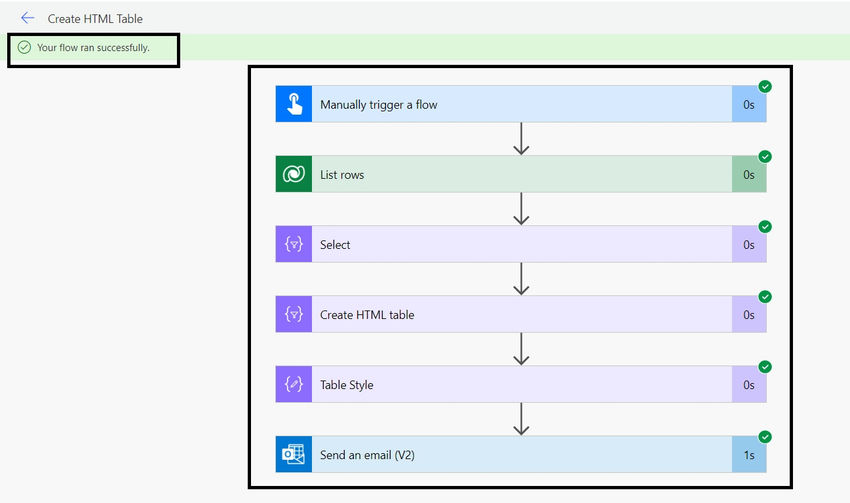Click success check icon in the notification banner
This screenshot has height=503, width=850.
click(x=24, y=47)
